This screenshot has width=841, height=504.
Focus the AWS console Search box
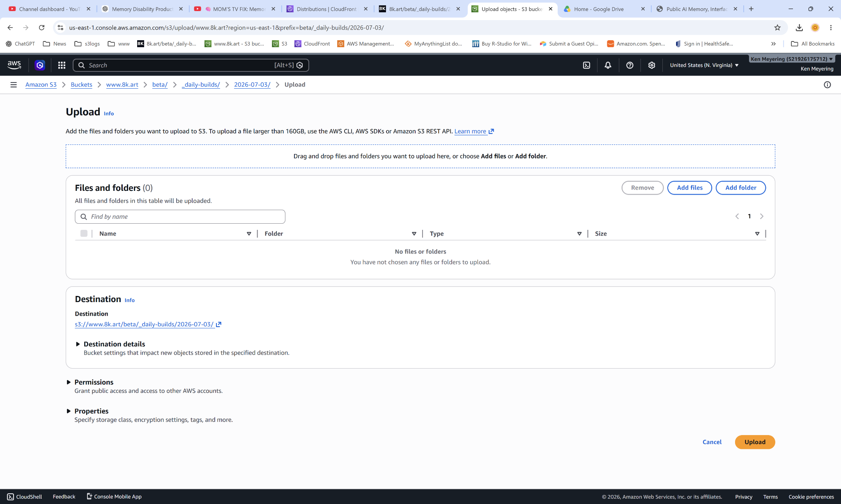[191, 65]
